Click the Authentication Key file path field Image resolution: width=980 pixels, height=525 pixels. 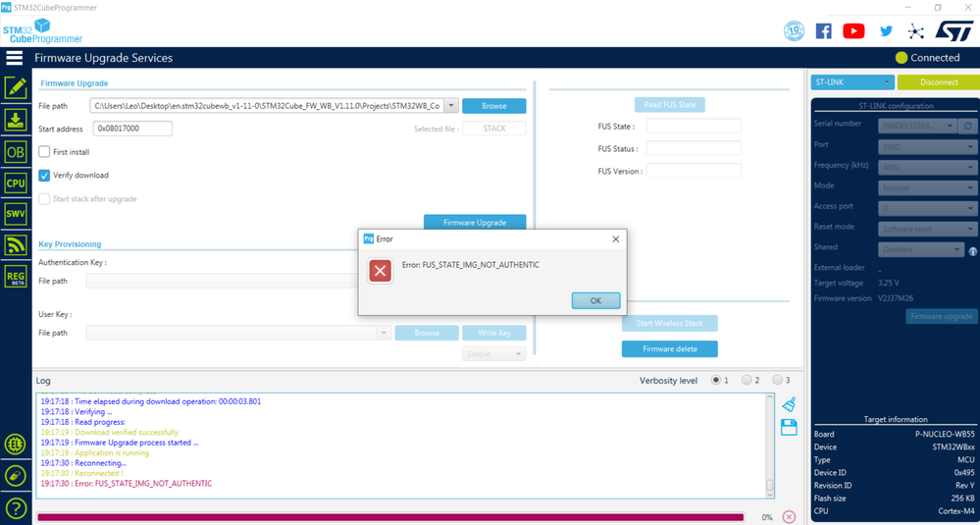(224, 281)
